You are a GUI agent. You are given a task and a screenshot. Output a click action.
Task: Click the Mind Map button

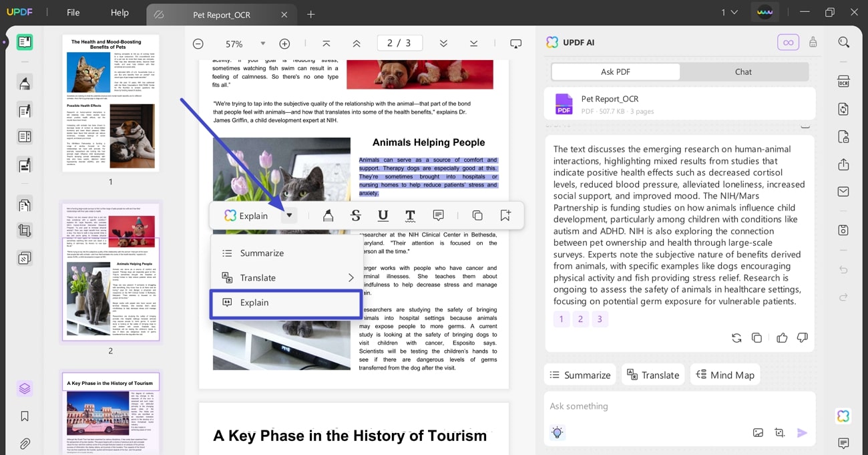coord(725,375)
